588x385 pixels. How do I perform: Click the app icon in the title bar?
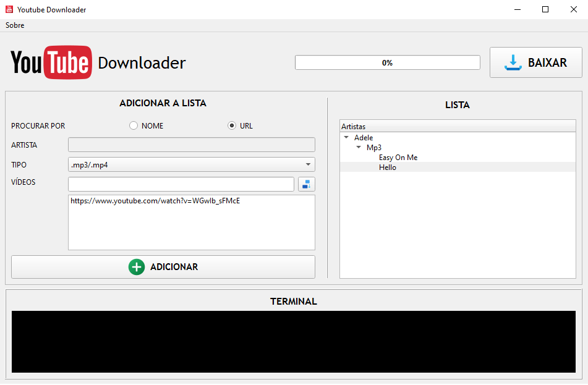point(9,9)
